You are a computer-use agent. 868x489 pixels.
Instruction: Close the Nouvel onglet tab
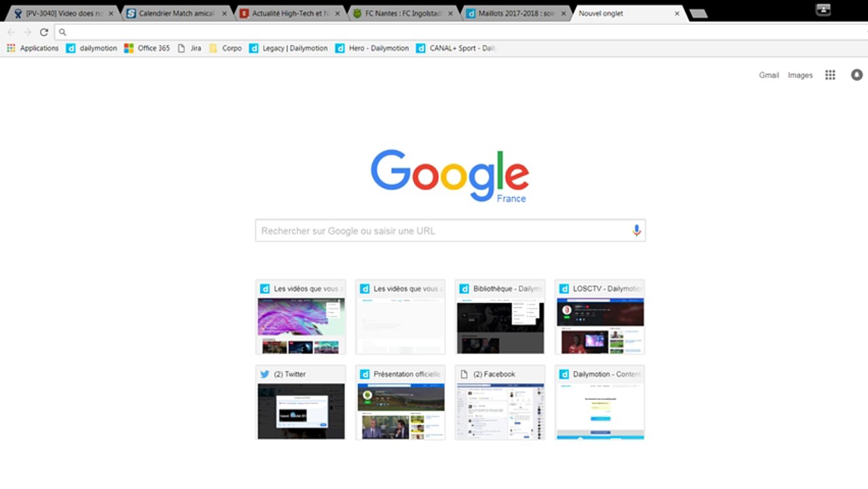click(x=676, y=14)
